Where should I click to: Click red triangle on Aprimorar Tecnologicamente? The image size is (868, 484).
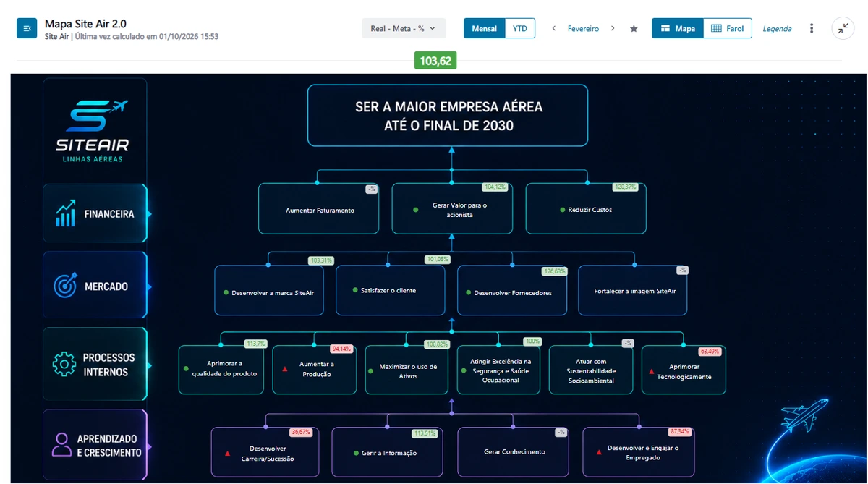click(x=652, y=372)
